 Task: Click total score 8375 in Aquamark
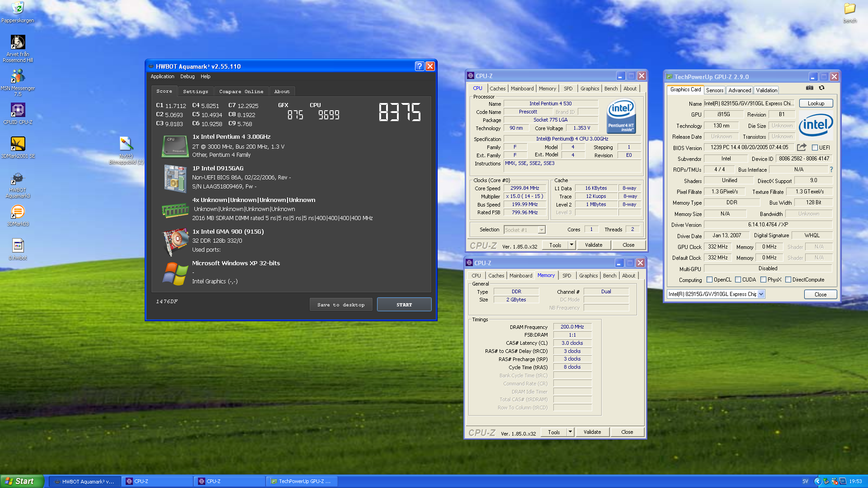tap(400, 112)
